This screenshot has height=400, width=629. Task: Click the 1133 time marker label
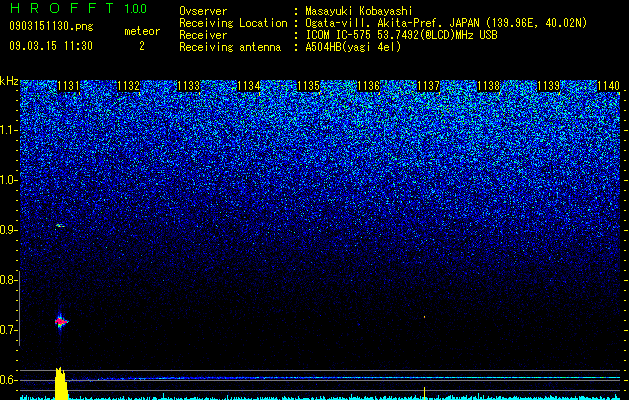click(189, 86)
